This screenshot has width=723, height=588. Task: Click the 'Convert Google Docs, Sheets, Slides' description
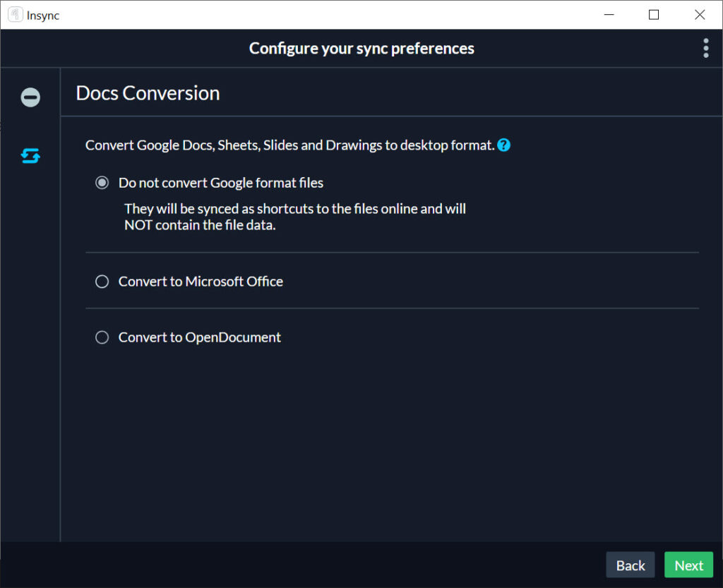pos(290,145)
